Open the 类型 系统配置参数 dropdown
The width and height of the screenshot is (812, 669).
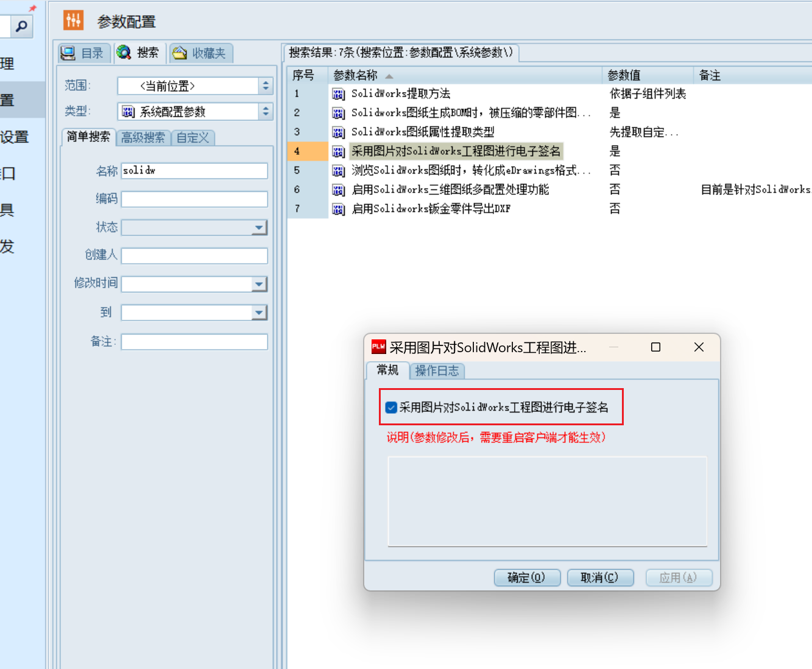pos(266,111)
